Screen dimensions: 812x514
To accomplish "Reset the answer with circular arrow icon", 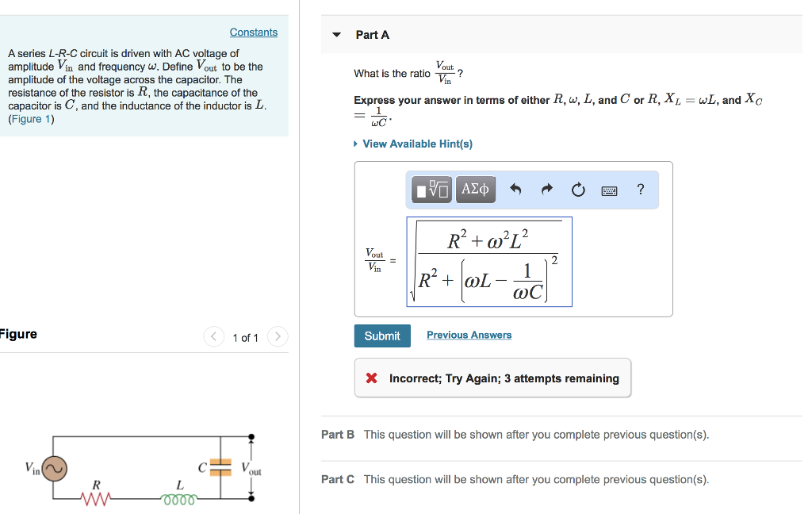I will (578, 190).
